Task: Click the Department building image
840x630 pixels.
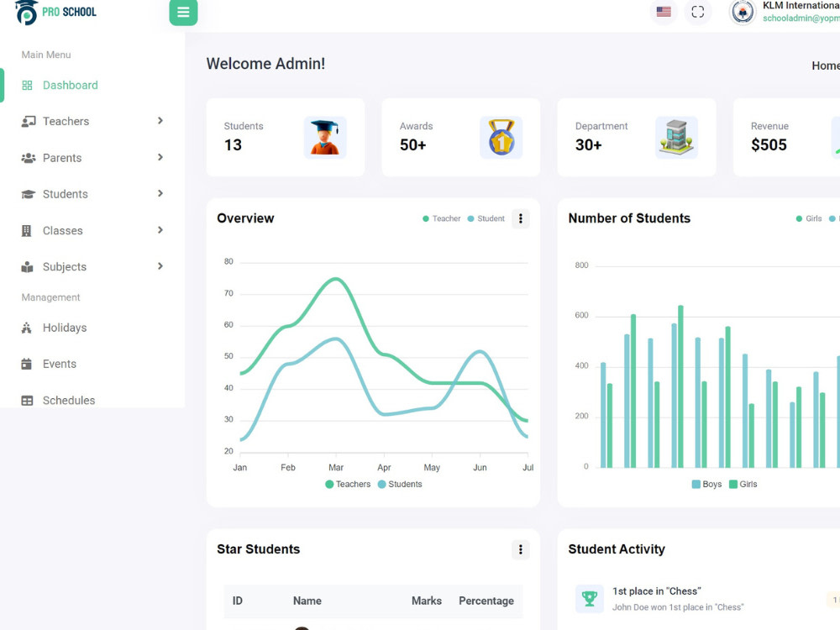Action: (x=676, y=137)
